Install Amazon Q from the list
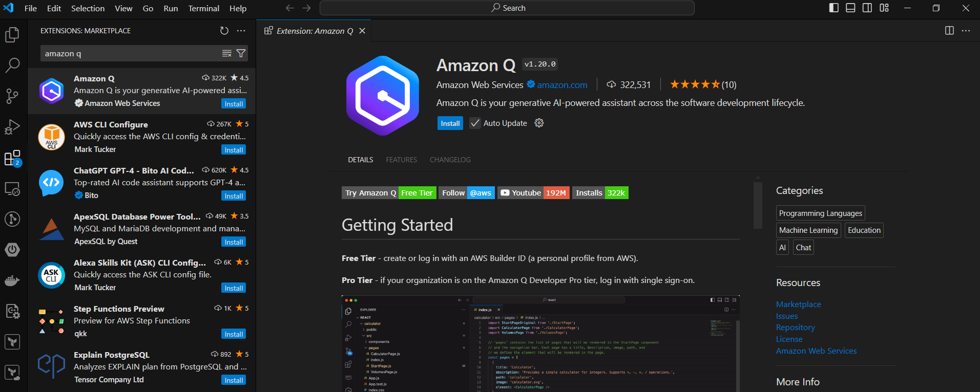 pos(234,104)
